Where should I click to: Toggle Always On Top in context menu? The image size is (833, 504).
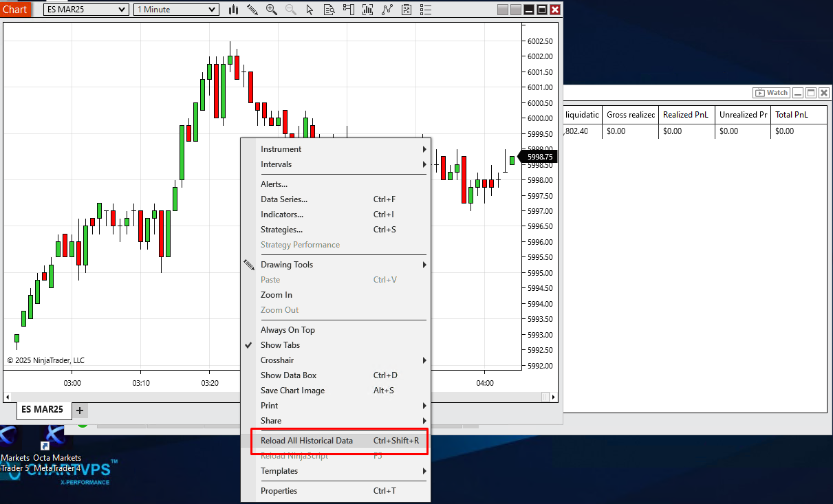(x=288, y=330)
